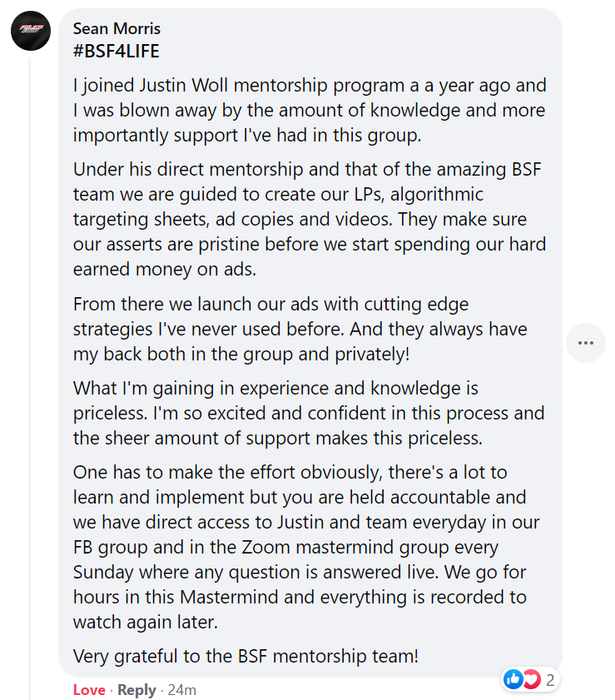Reply to Sean Morris's comment
The height and width of the screenshot is (700, 615).
(x=136, y=690)
